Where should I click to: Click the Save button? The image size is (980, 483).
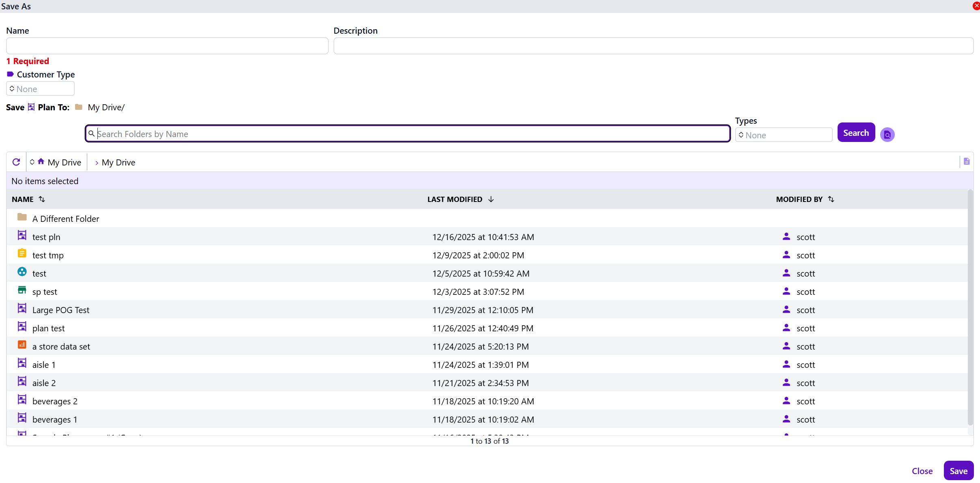(x=958, y=471)
